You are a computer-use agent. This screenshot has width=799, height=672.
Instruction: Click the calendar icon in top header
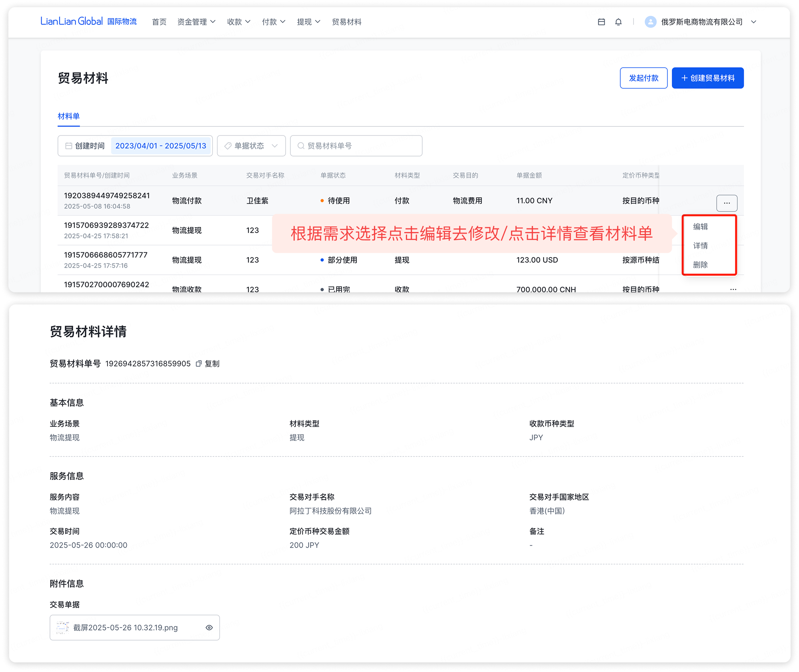601,22
